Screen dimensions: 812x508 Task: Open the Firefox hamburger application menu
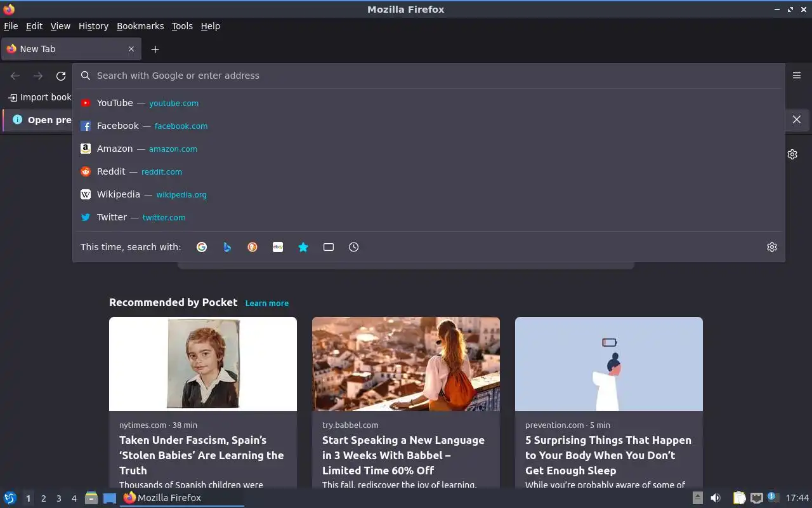coord(797,75)
